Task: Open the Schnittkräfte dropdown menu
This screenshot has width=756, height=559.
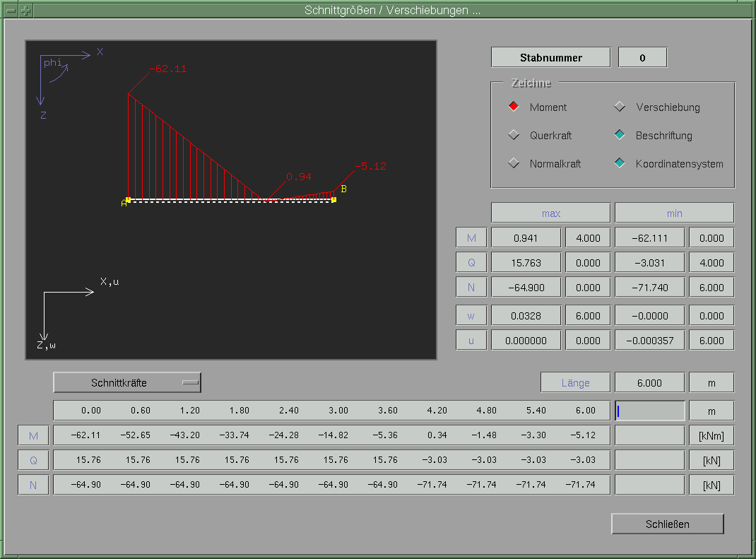Action: 127,383
